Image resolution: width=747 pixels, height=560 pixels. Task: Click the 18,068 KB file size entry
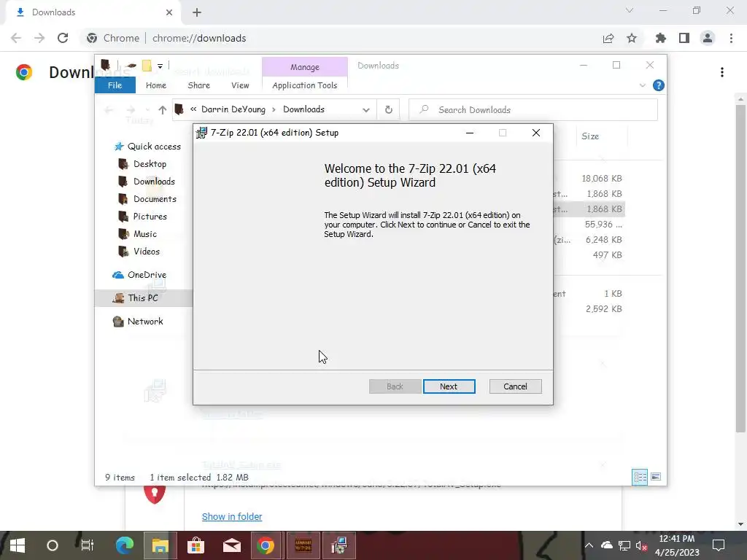click(x=602, y=179)
